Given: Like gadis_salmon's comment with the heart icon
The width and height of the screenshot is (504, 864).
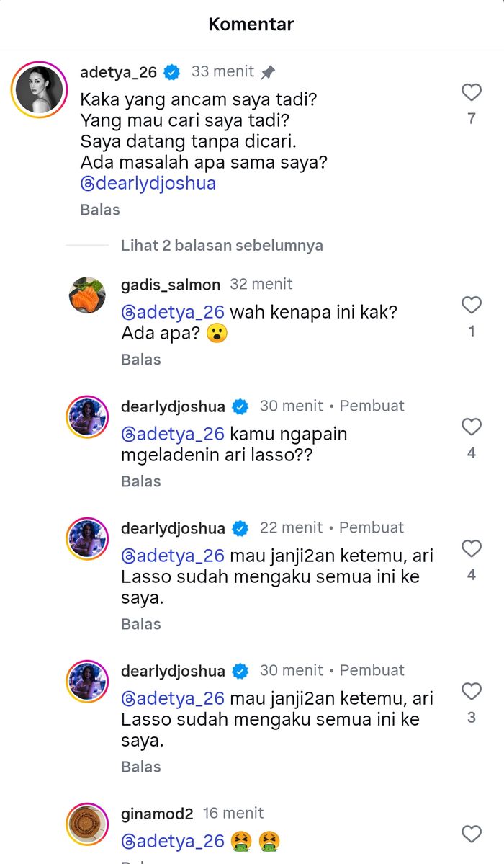Looking at the screenshot, I should point(471,305).
